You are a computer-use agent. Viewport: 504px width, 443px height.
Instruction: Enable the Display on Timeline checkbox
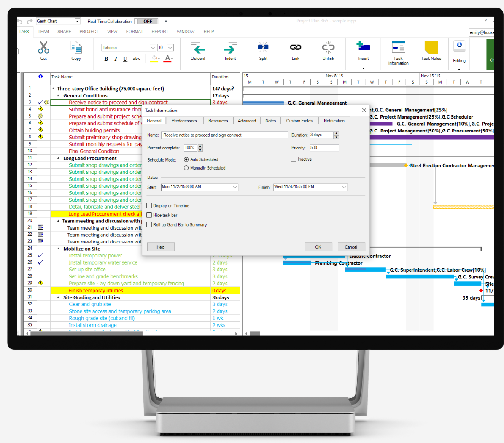[149, 205]
